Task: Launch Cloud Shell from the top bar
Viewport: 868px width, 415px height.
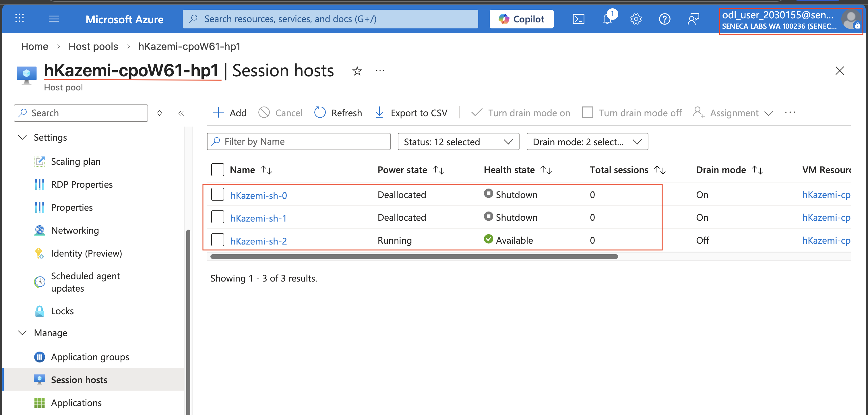Action: coord(578,19)
